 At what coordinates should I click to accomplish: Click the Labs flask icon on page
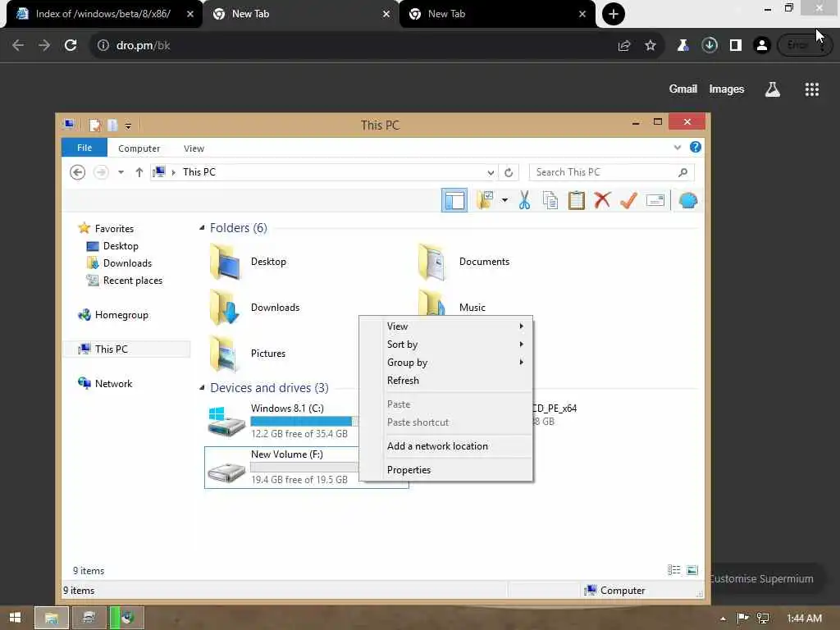pos(773,89)
